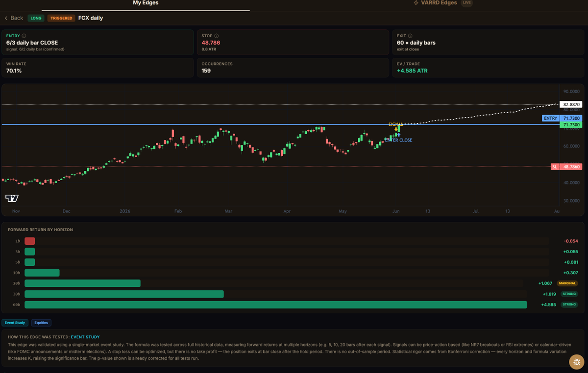588x373 pixels.
Task: Click the EVENT STUDY link in test heading
Action: [x=85, y=337]
